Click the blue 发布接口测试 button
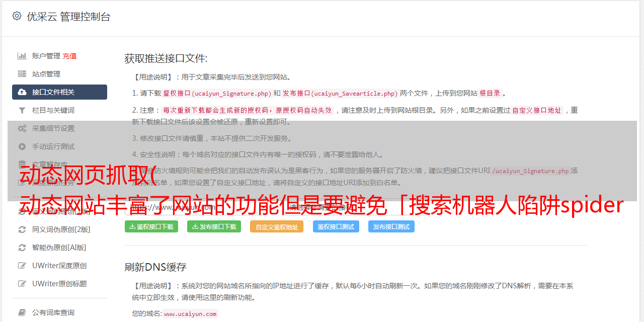This screenshot has height=322, width=644. coord(391,226)
